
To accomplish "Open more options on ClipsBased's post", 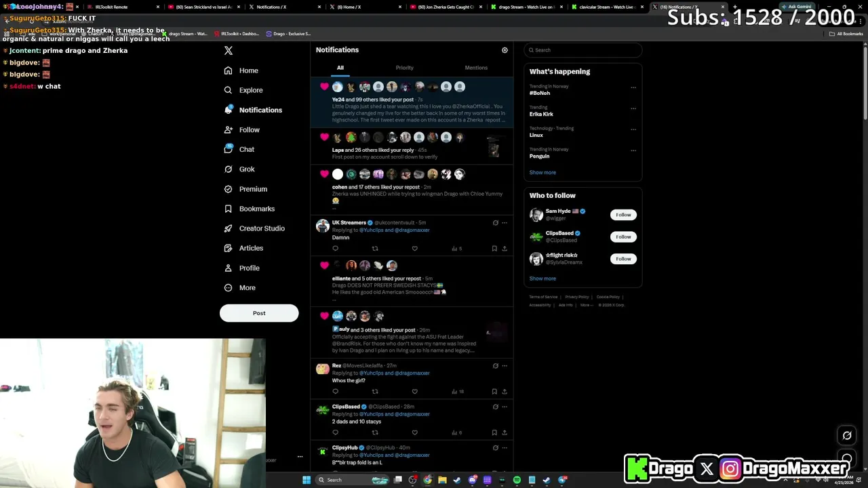I will (x=505, y=407).
